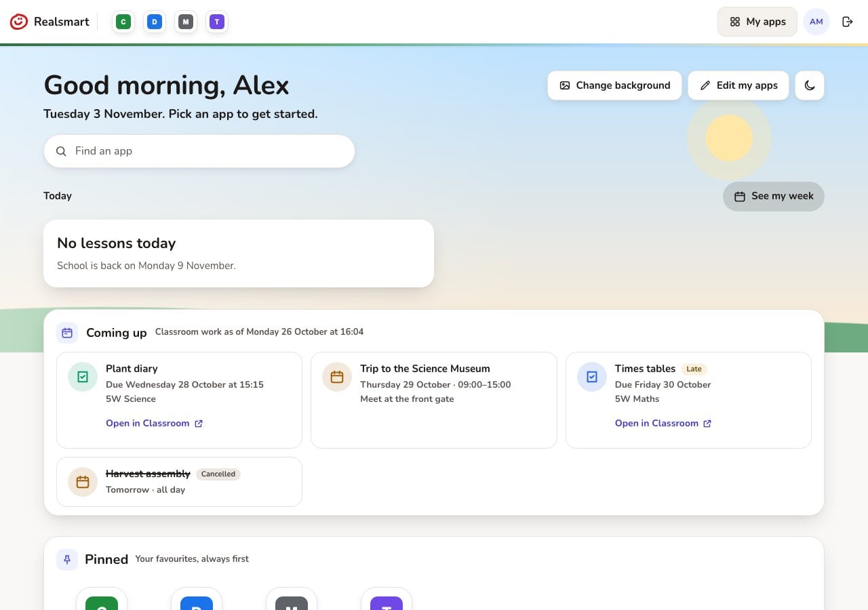Click the magnifier icon in the search box
This screenshot has width=868, height=610.
click(61, 151)
